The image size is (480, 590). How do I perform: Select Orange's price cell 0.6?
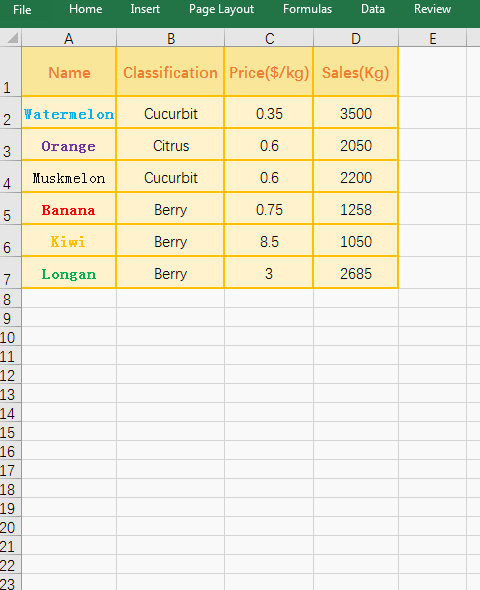pyautogui.click(x=269, y=145)
